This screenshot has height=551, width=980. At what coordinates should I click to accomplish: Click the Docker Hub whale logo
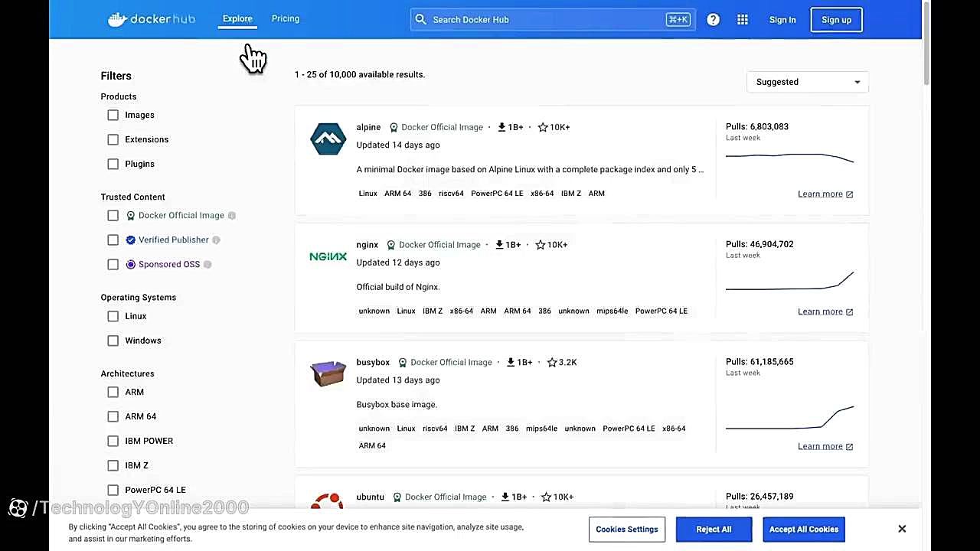152,19
